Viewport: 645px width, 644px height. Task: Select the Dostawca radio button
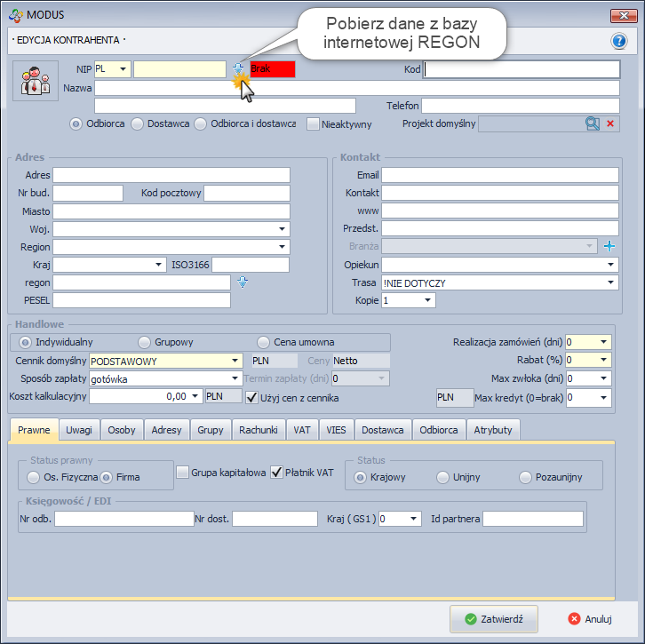click(137, 124)
